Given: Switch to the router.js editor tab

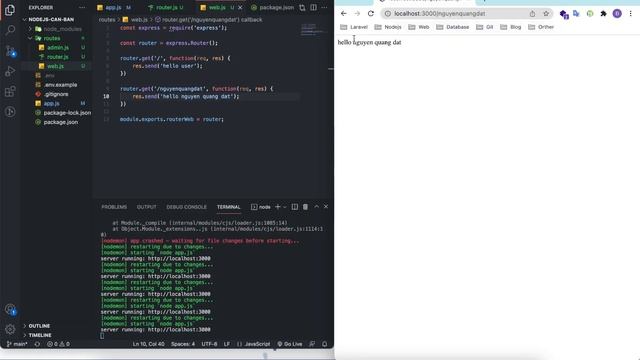Looking at the screenshot, I should click(x=166, y=7).
